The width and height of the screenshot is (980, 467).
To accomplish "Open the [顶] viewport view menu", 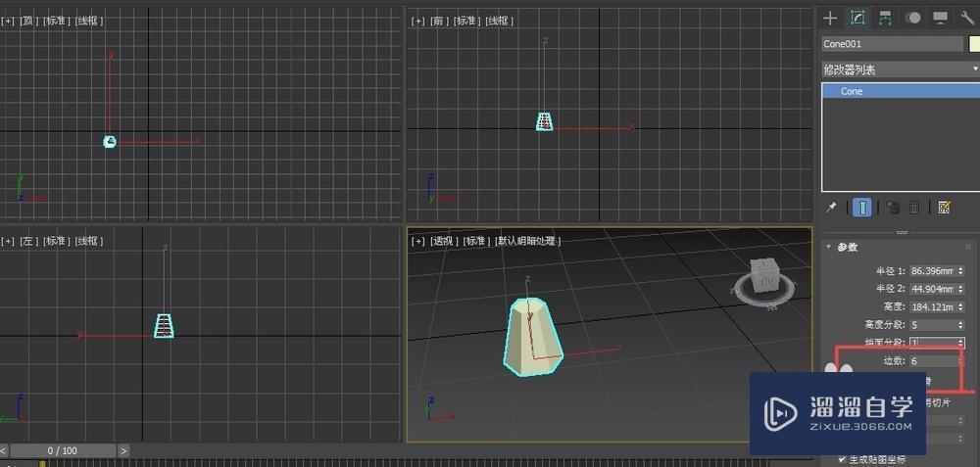I will click(x=29, y=21).
